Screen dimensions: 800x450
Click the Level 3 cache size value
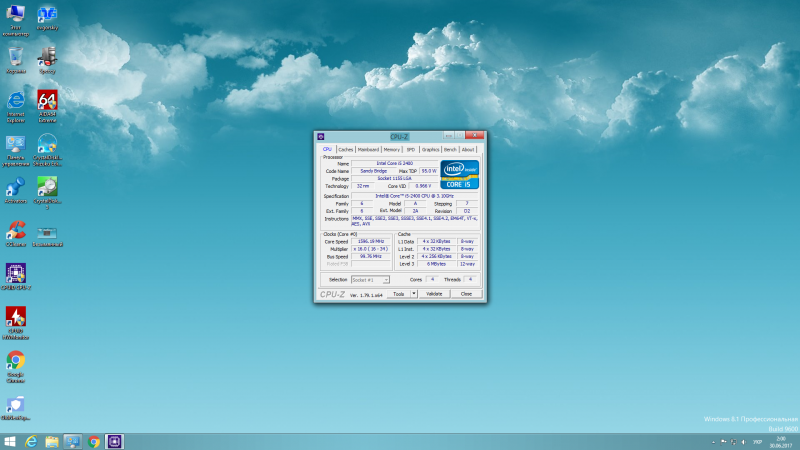click(x=436, y=264)
